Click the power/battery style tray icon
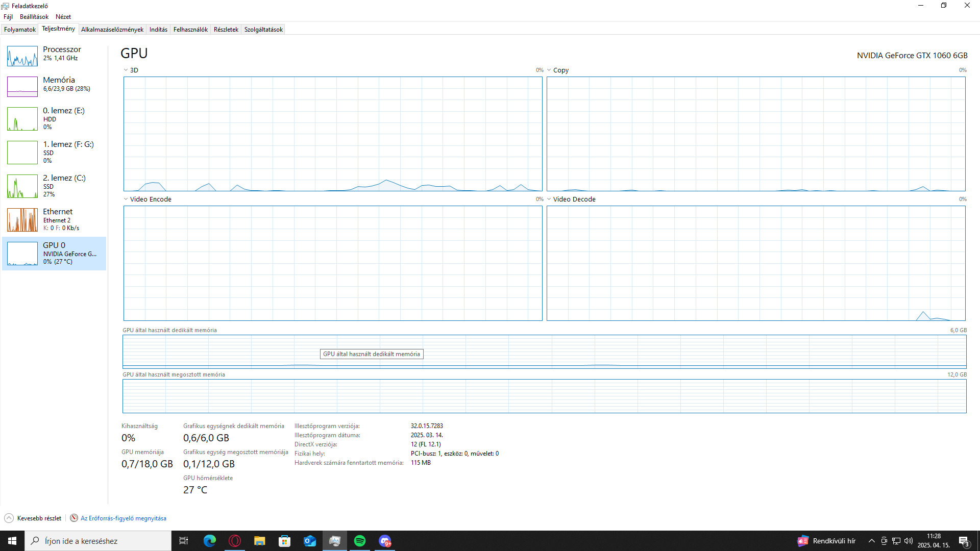Viewport: 980px width, 551px height. tap(884, 541)
